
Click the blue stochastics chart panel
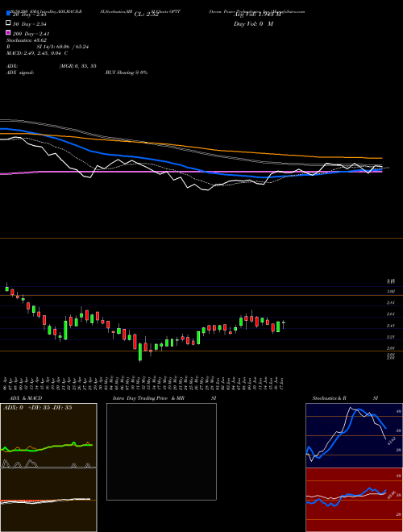(x=354, y=435)
